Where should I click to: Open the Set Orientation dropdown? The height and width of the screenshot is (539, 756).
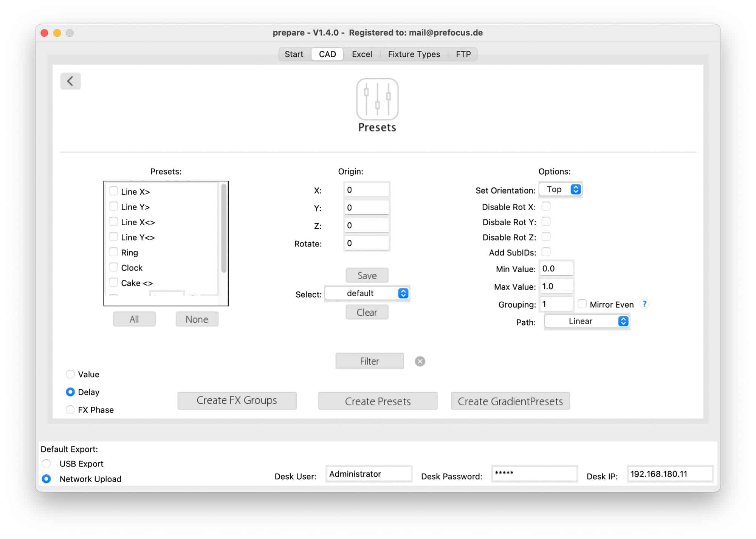coord(561,189)
